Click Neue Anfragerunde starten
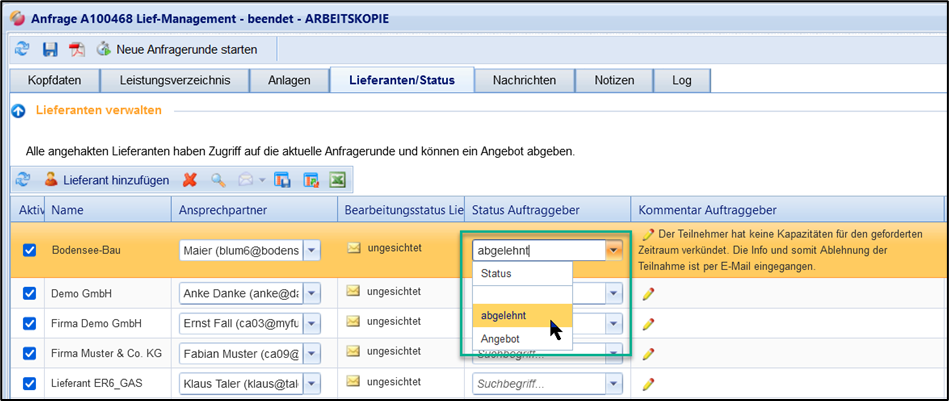Image resolution: width=949 pixels, height=401 pixels. coord(177,49)
